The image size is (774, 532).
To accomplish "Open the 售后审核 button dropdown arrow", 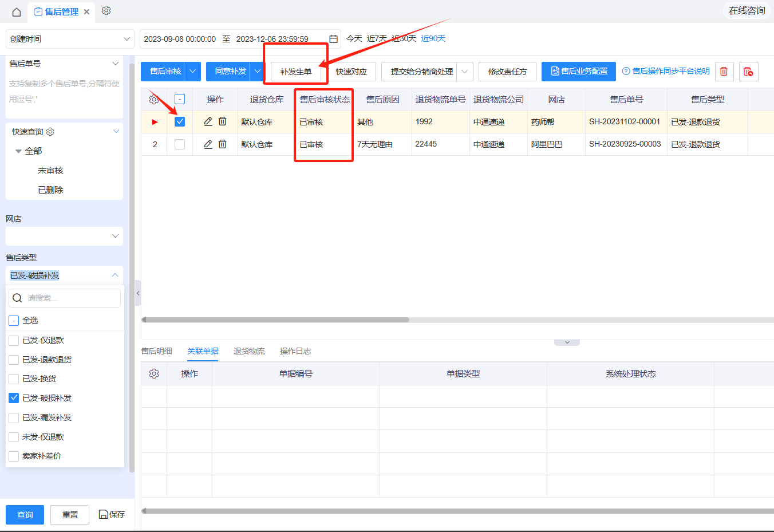I will (193, 71).
